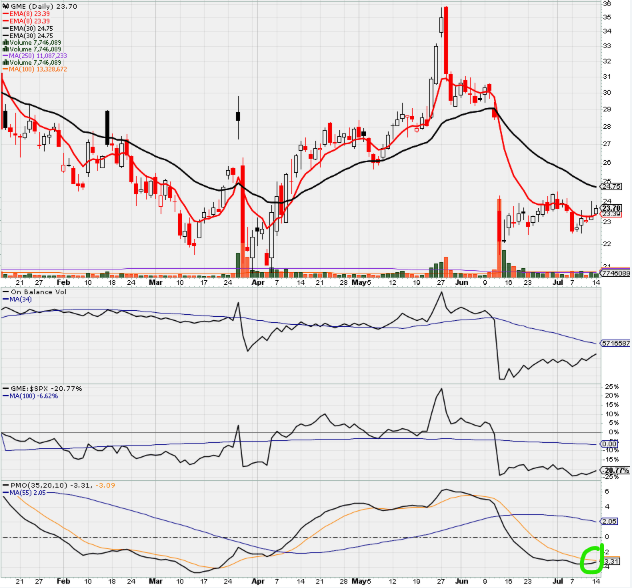This screenshot has height=588, width=632.
Task: Click the 32 price axis label
Action: tap(606, 62)
